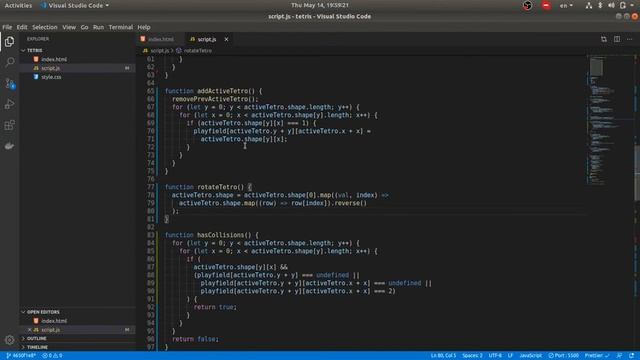Click the code minimap overview
The width and height of the screenshot is (640, 360).
[610, 120]
